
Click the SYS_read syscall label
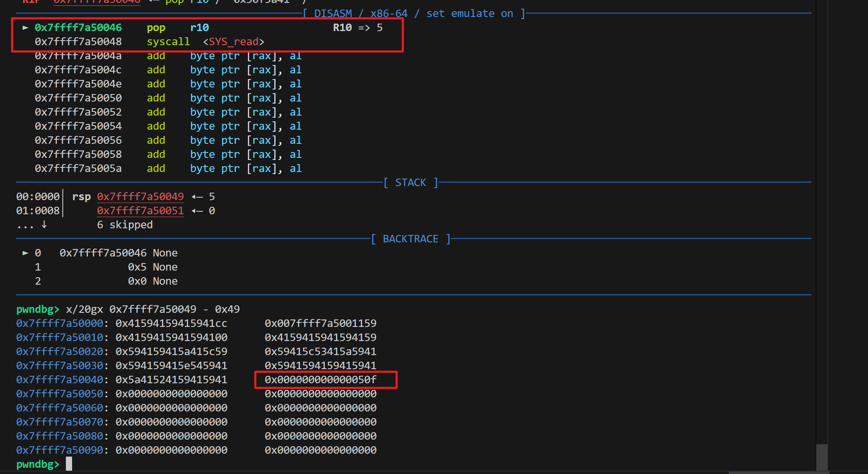click(x=234, y=42)
